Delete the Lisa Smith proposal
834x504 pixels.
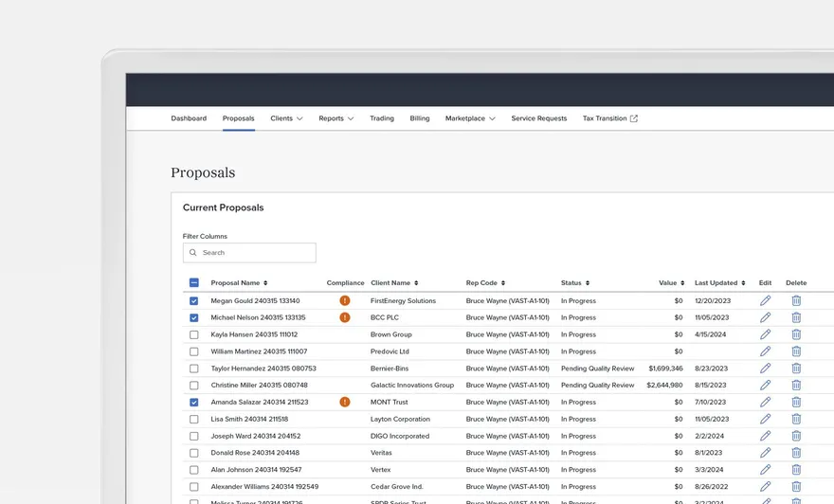[796, 420]
